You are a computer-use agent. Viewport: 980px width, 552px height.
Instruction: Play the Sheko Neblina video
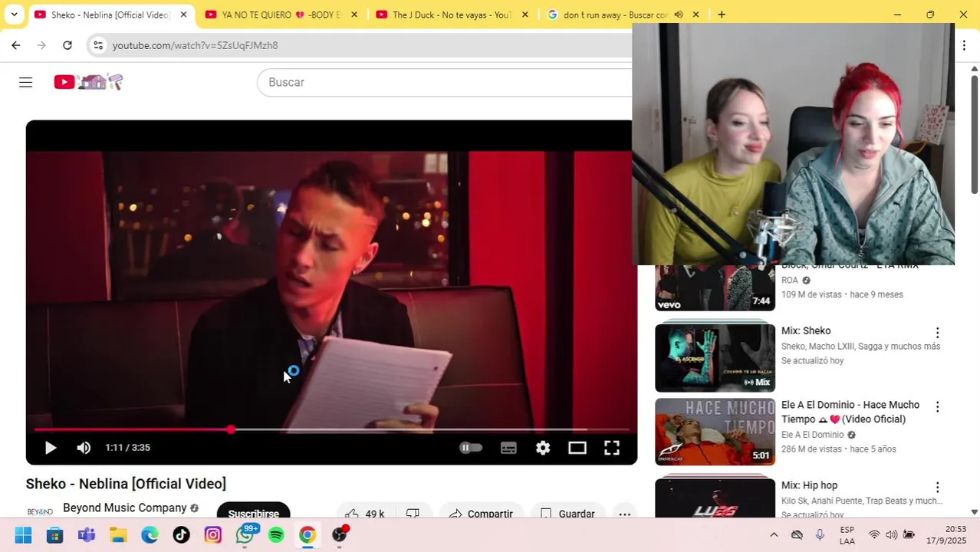pyautogui.click(x=51, y=448)
